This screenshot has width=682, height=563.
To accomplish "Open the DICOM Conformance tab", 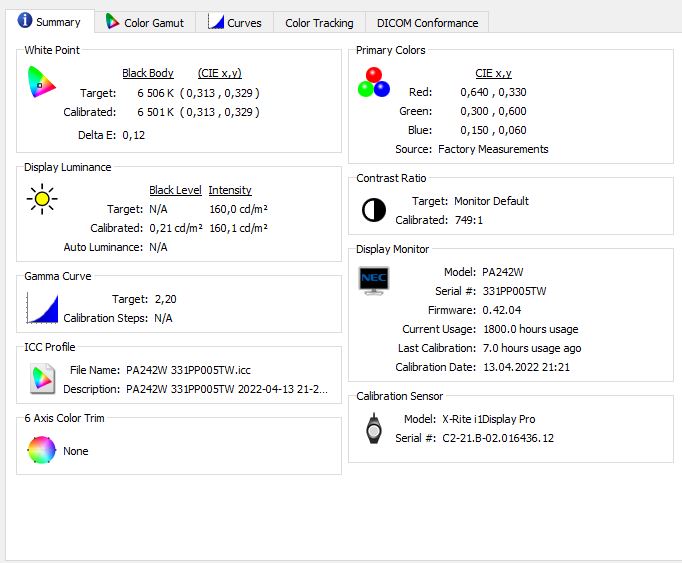I will (x=427, y=23).
